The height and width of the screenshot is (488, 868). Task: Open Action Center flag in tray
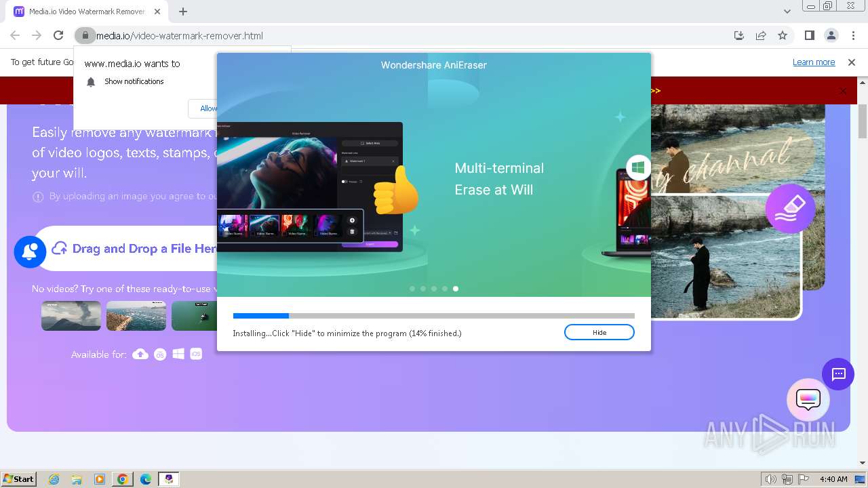[x=804, y=479]
